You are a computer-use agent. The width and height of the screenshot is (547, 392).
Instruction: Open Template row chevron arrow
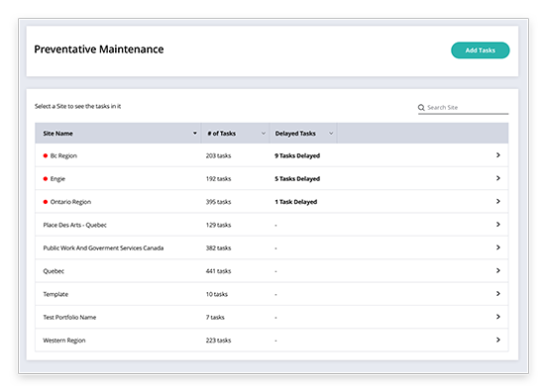pos(498,293)
